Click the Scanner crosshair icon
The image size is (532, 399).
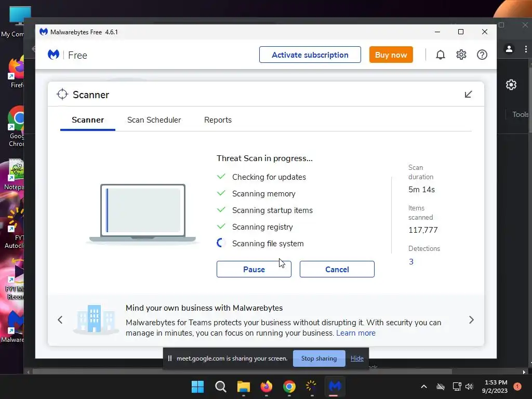coord(62,95)
